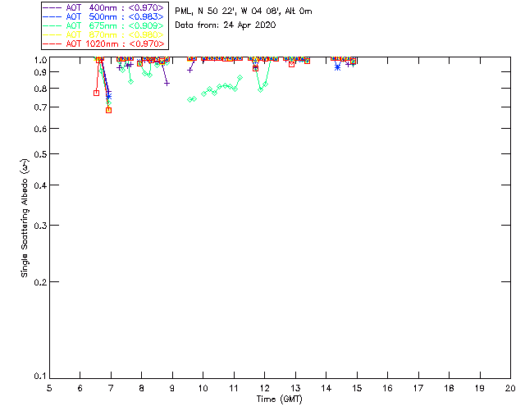Click the lowest red square data point near 7 GMT
The height and width of the screenshot is (420, 525).
click(108, 110)
